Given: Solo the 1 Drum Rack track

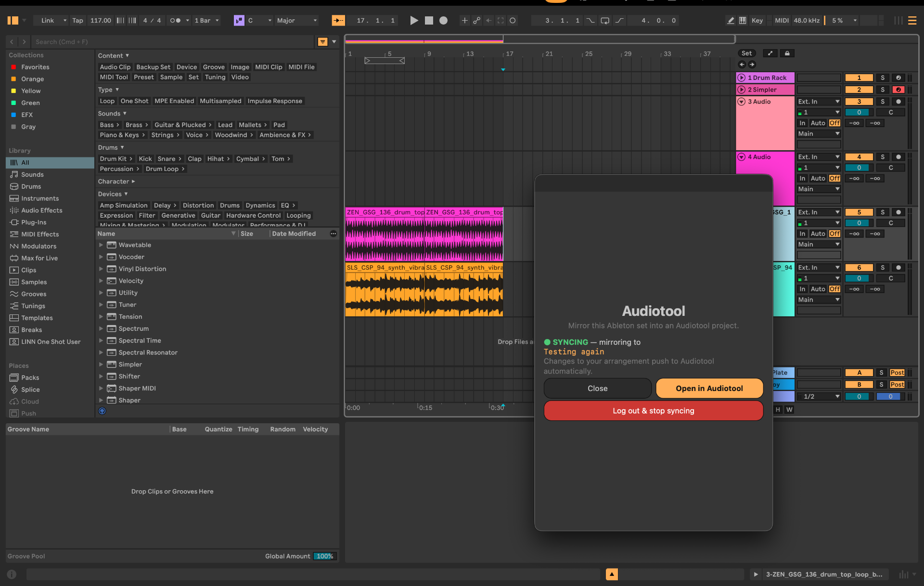Looking at the screenshot, I should pyautogui.click(x=883, y=78).
